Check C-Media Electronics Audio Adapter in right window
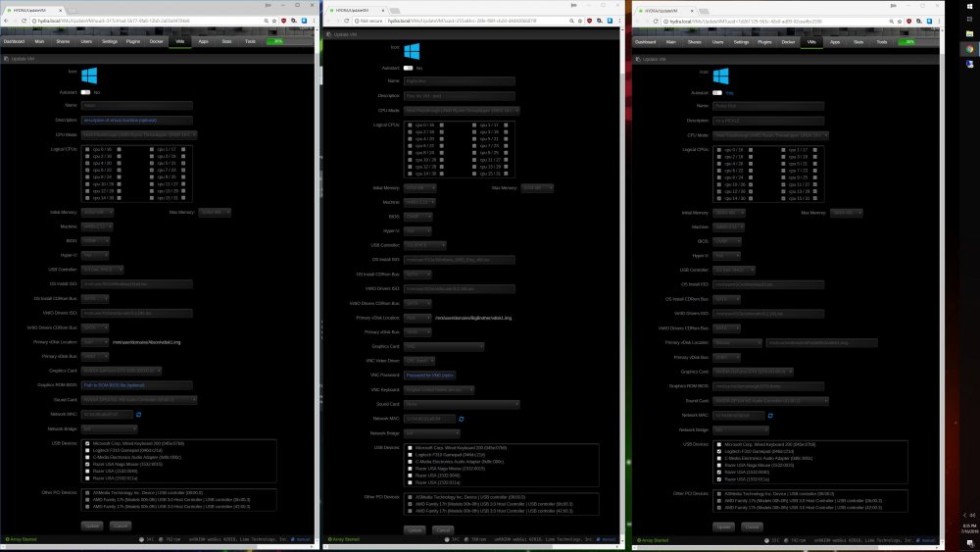This screenshot has height=552, width=980. 719,458
